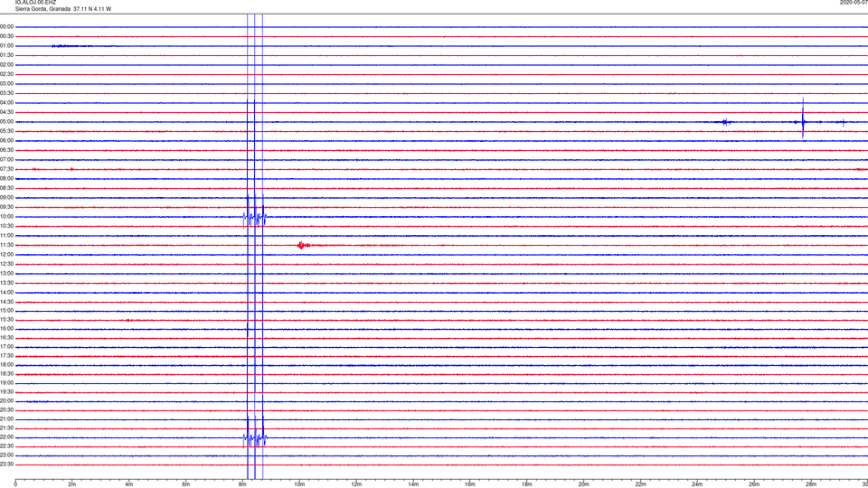Click the 4m tick label on the minute axis

(129, 484)
